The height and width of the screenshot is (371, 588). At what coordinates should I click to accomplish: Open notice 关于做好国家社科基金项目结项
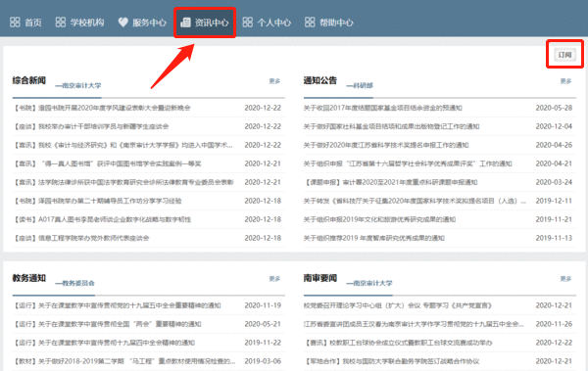click(x=391, y=126)
